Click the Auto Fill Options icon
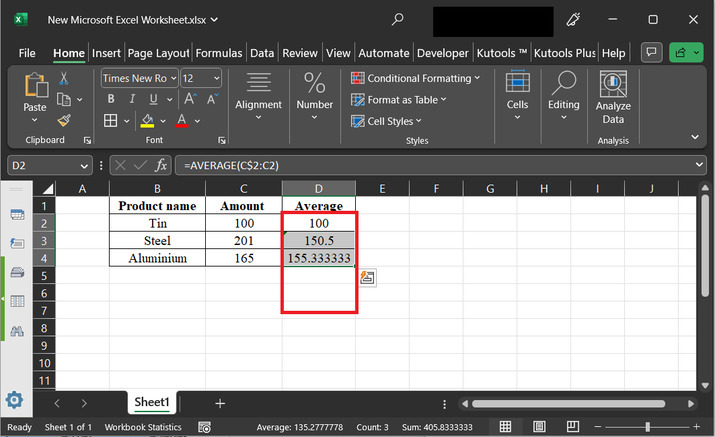715x437 pixels. point(367,279)
